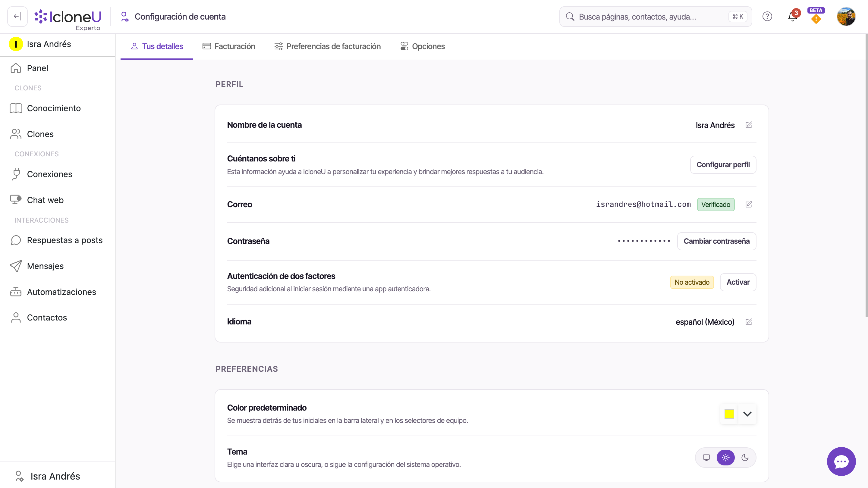This screenshot has height=488, width=868.
Task: Open Conocimiento in the sidebar
Action: point(58,108)
